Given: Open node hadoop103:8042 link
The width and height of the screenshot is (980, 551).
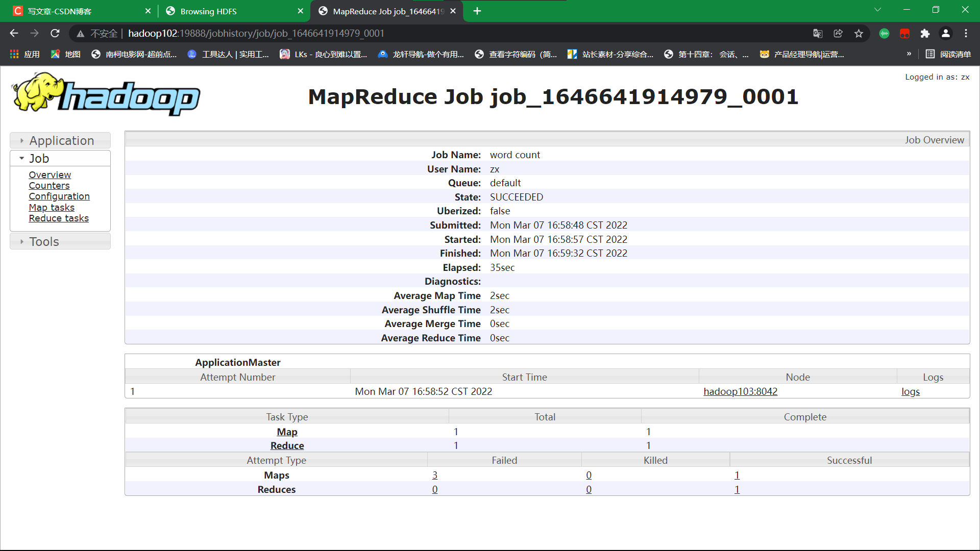Looking at the screenshot, I should 740,391.
